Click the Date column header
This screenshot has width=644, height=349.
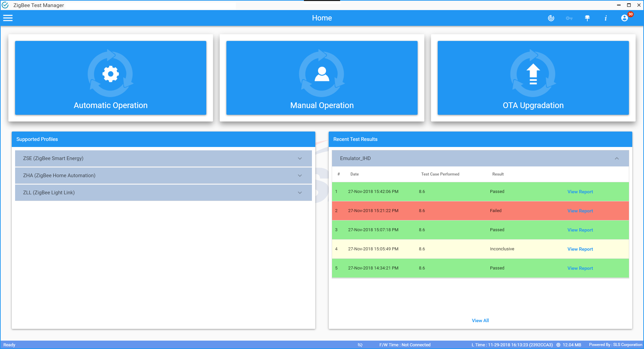click(x=355, y=174)
